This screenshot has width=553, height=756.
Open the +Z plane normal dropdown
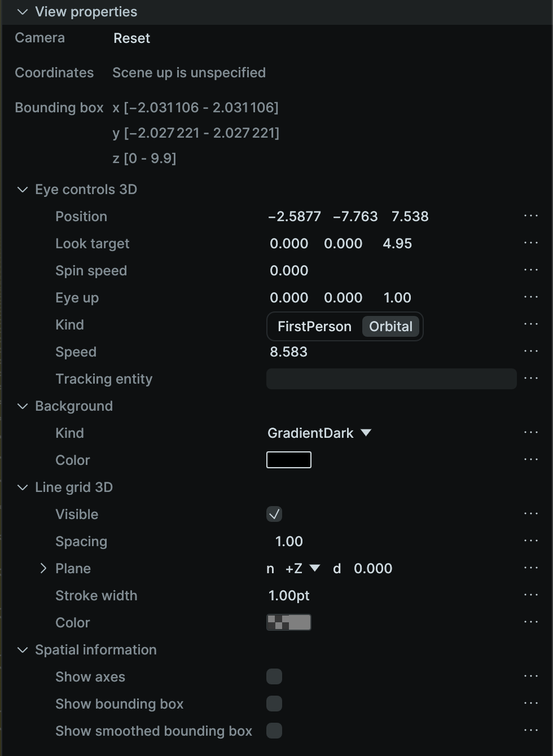tap(300, 569)
